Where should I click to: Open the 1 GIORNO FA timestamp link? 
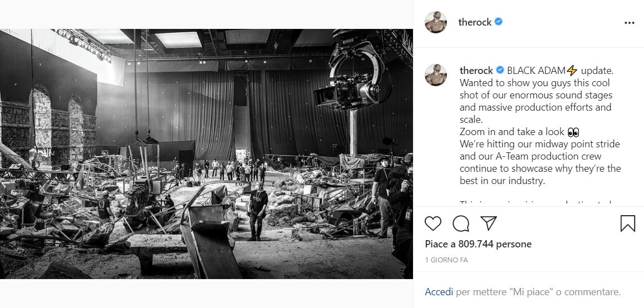(446, 260)
